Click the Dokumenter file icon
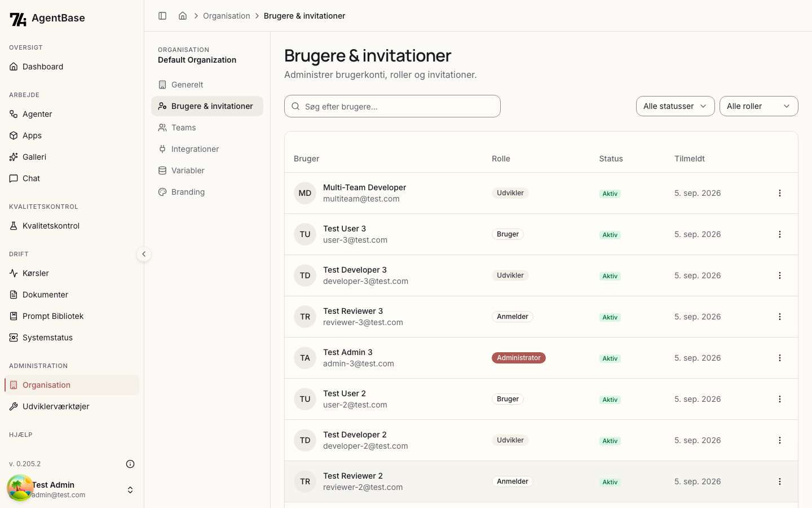 (x=14, y=295)
